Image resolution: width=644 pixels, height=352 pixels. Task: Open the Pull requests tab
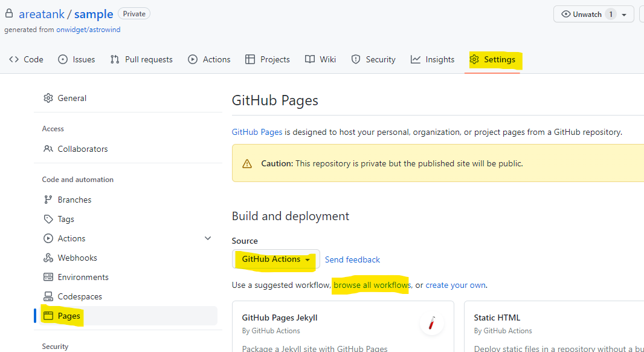(141, 59)
